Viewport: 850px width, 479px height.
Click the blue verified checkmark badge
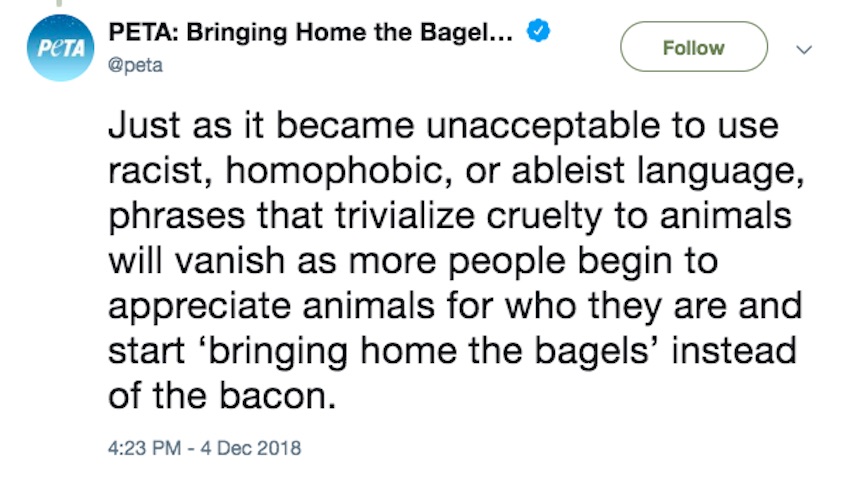click(538, 31)
